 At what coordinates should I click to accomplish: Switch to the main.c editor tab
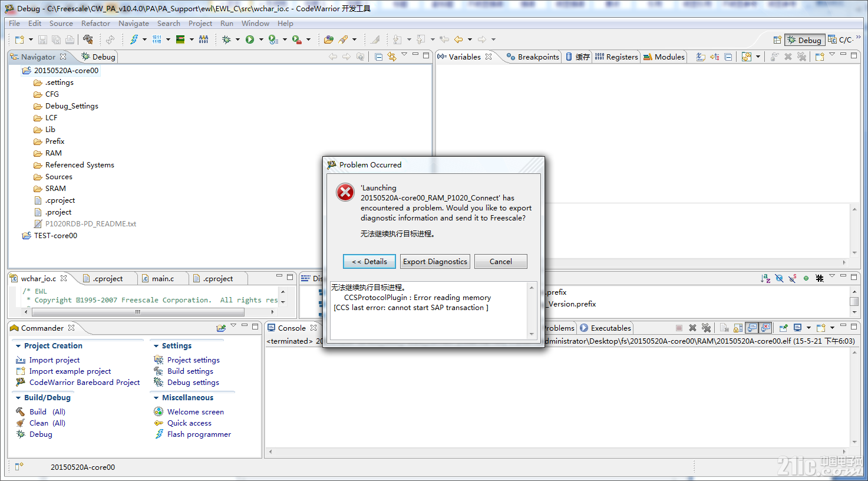coord(163,278)
